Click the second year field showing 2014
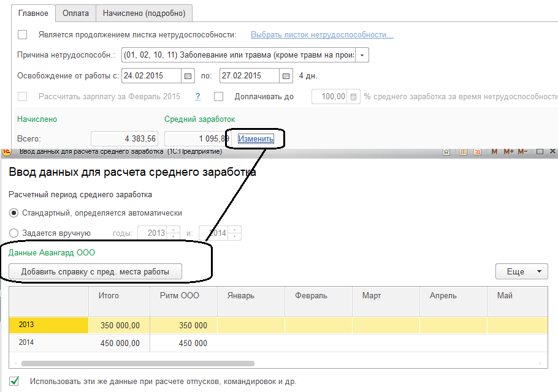Image resolution: width=558 pixels, height=392 pixels. [x=214, y=233]
